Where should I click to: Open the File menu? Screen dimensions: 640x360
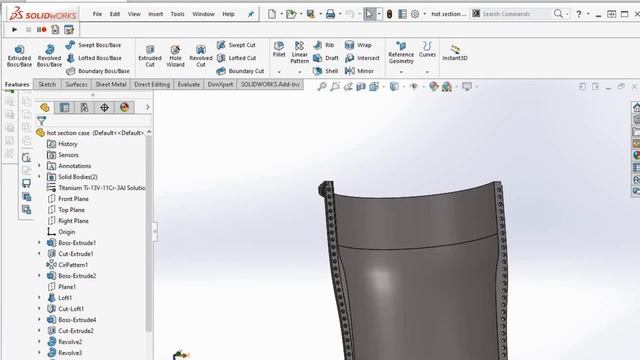pyautogui.click(x=97, y=14)
